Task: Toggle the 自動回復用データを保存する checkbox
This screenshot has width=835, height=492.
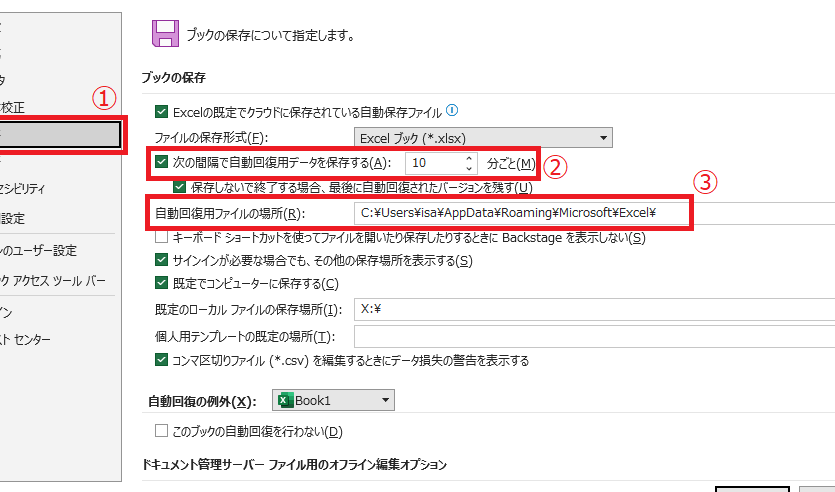Action: tap(161, 162)
